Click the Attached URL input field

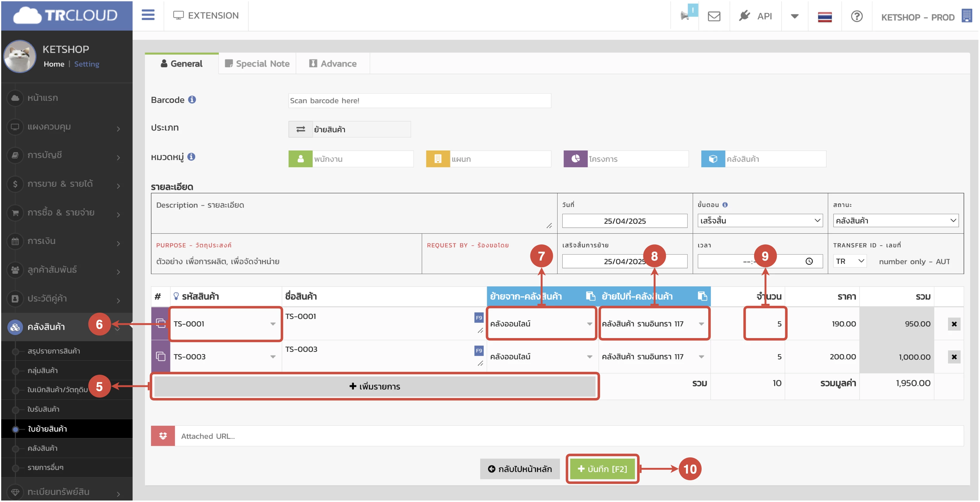pos(569,436)
